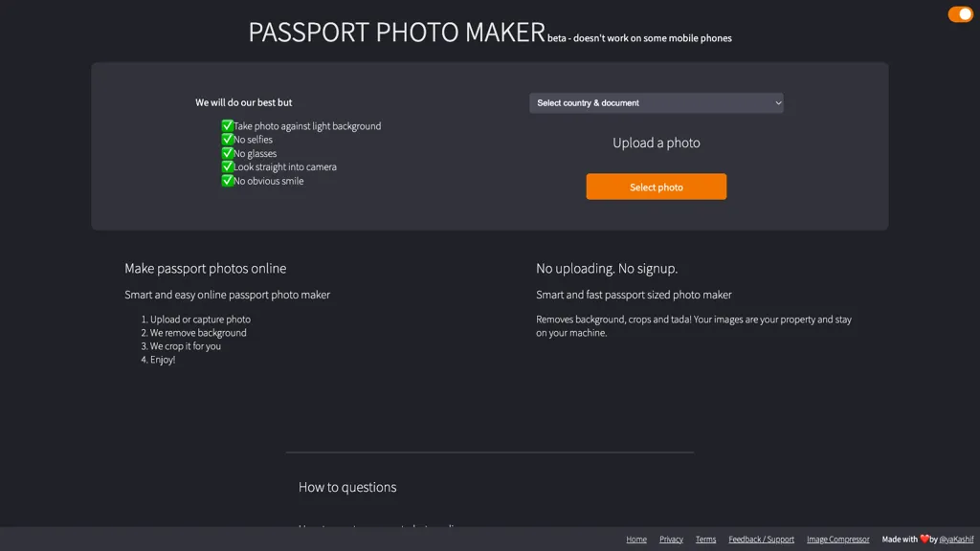The width and height of the screenshot is (980, 551).
Task: Click the green checkmark beside No glasses
Action: pyautogui.click(x=228, y=153)
